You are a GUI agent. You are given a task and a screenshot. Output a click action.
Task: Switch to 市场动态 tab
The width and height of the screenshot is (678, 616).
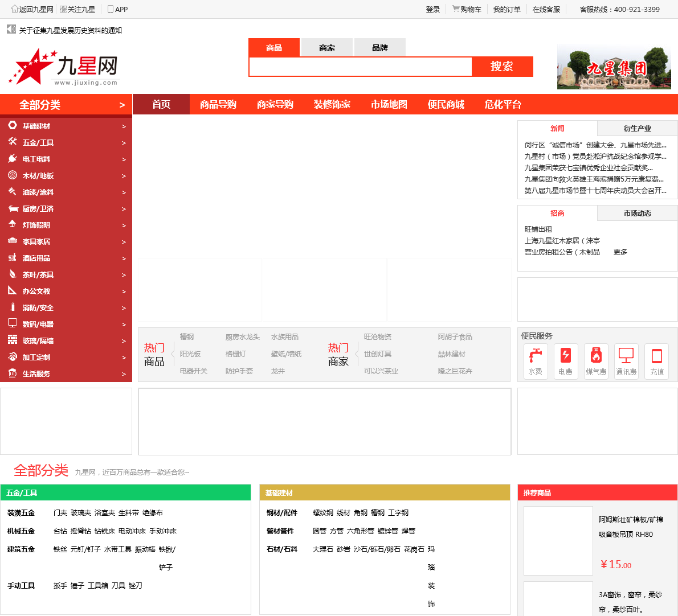[637, 213]
